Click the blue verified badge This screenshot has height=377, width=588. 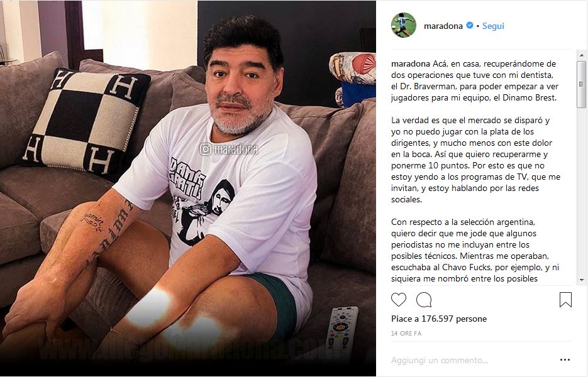tap(470, 26)
